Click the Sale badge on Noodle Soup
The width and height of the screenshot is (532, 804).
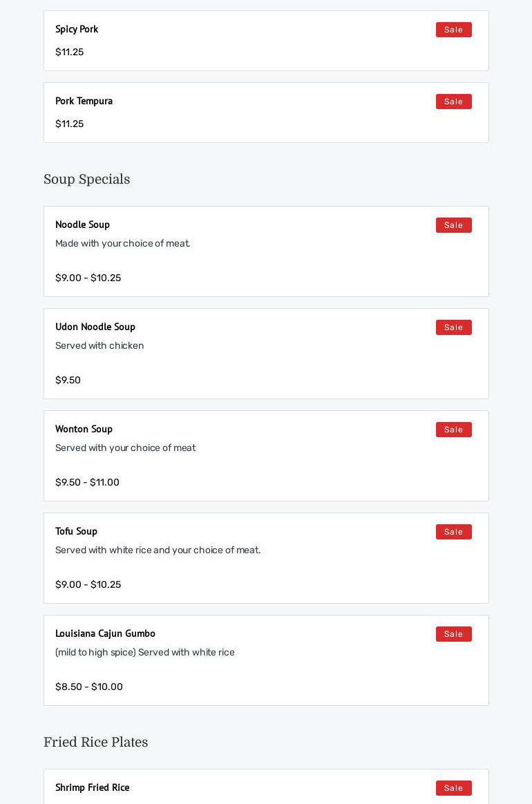click(453, 225)
